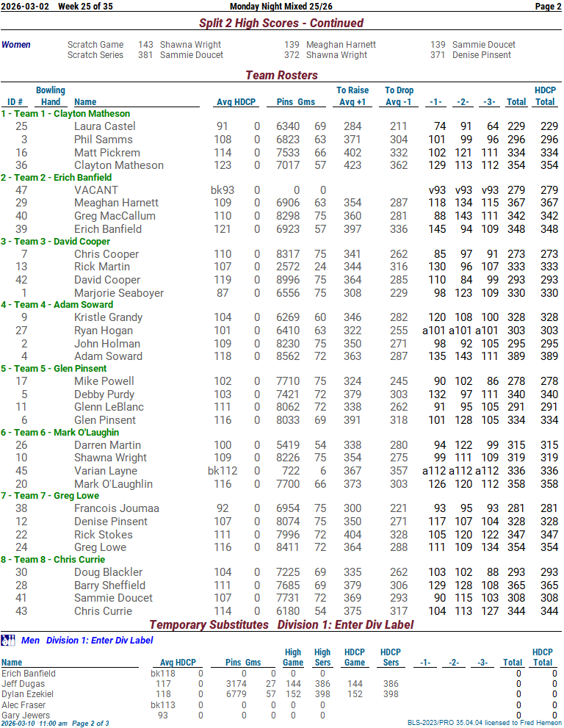This screenshot has width=564, height=728.
Task: Click the Page 2 label at top right
Action: pyautogui.click(x=548, y=7)
